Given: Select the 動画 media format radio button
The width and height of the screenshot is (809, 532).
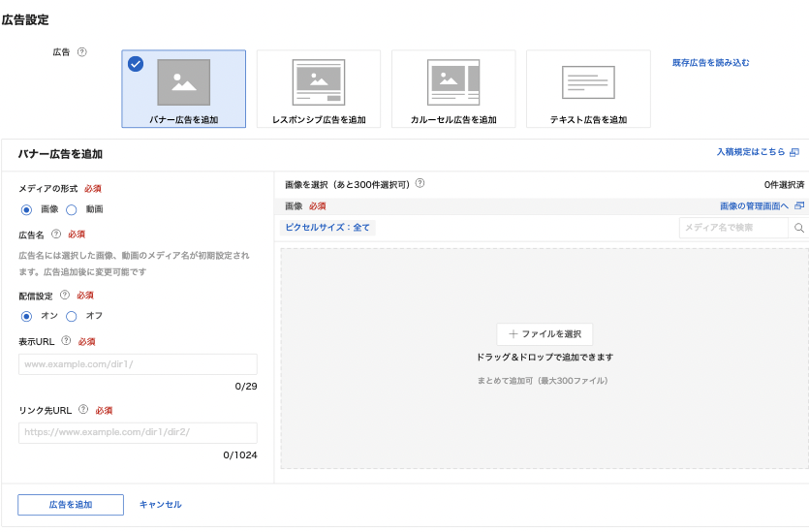Looking at the screenshot, I should (x=72, y=209).
